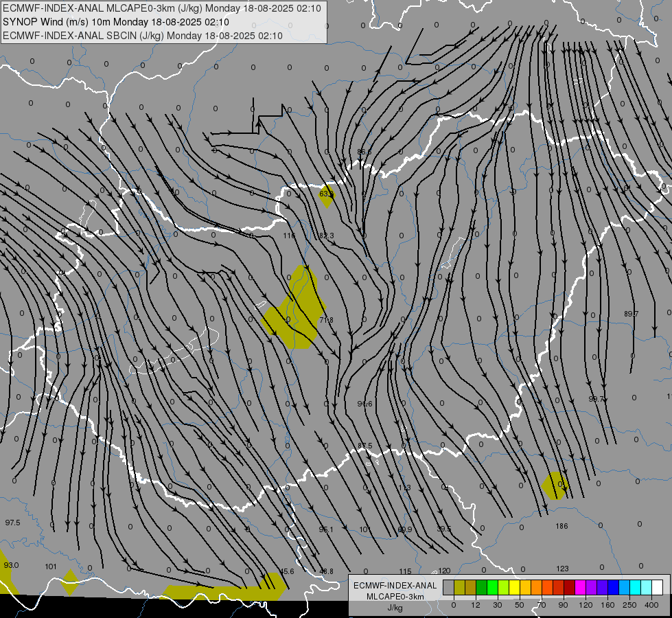Click the gray swatch below 0 in legend
The image size is (672, 618).
(x=449, y=587)
